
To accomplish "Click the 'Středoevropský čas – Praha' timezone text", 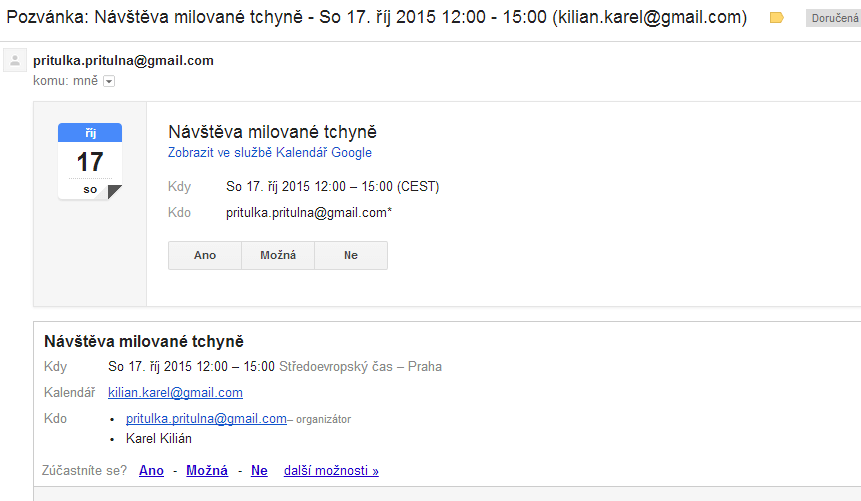I will 360,366.
